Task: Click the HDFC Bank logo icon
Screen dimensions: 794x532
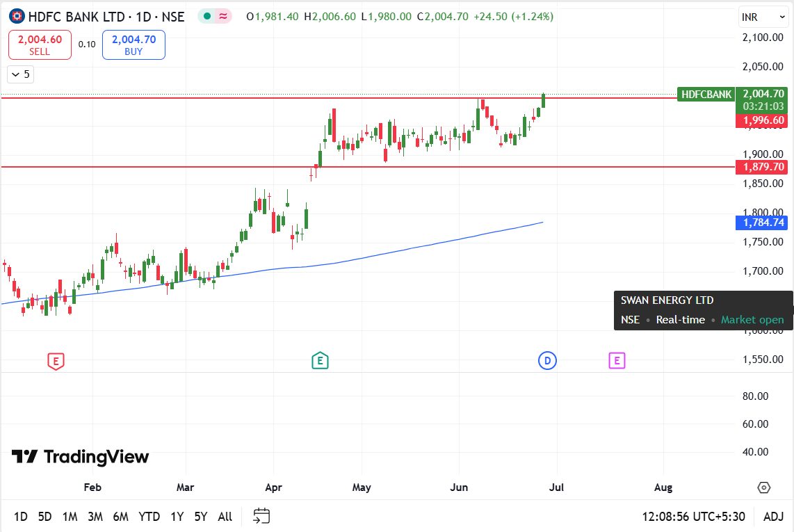Action: [x=17, y=16]
